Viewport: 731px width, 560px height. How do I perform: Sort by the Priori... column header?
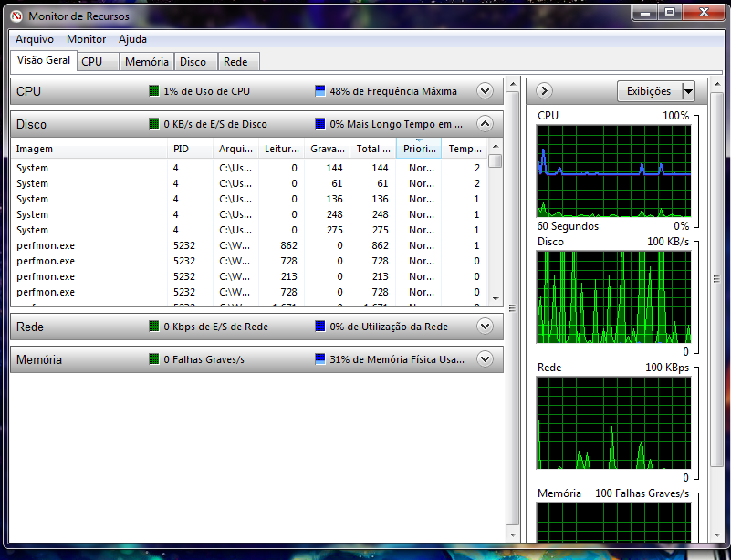point(419,149)
